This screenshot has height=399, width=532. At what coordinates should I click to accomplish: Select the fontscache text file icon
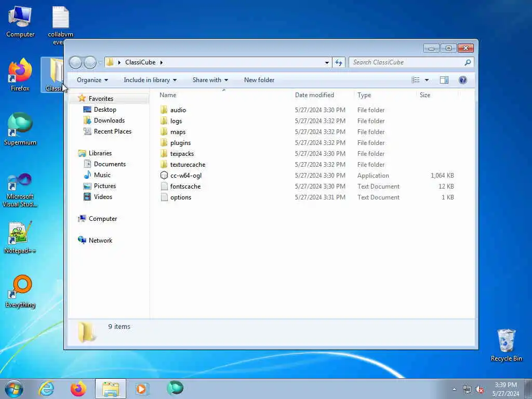(164, 186)
